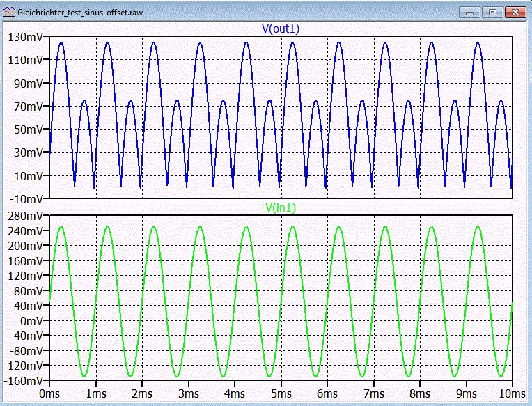This screenshot has height=406, width=532.
Task: Click the 3ms time axis label
Action: pyautogui.click(x=189, y=393)
